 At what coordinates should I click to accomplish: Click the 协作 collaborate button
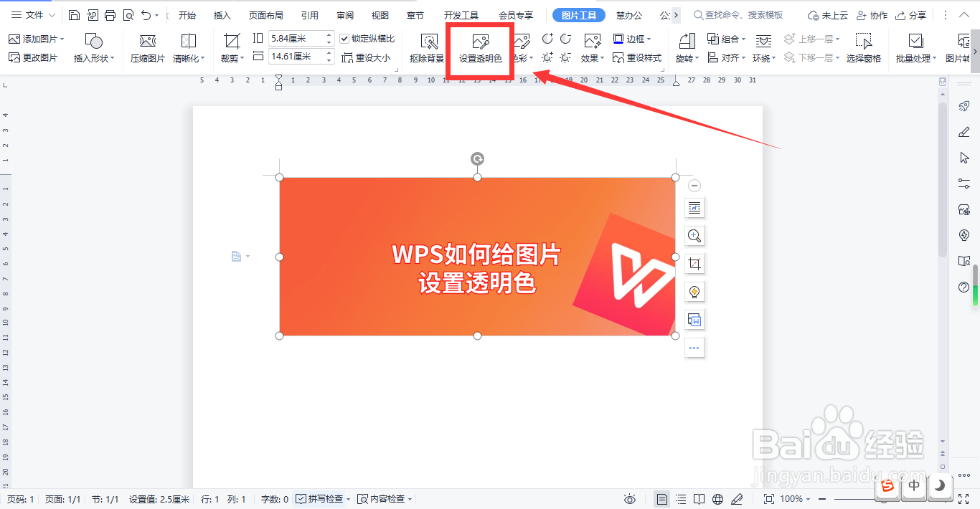click(872, 15)
